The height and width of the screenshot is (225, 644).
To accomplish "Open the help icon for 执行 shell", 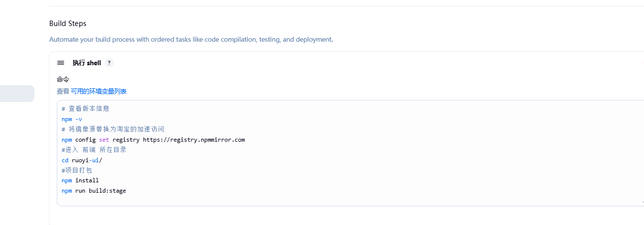I will 109,63.
